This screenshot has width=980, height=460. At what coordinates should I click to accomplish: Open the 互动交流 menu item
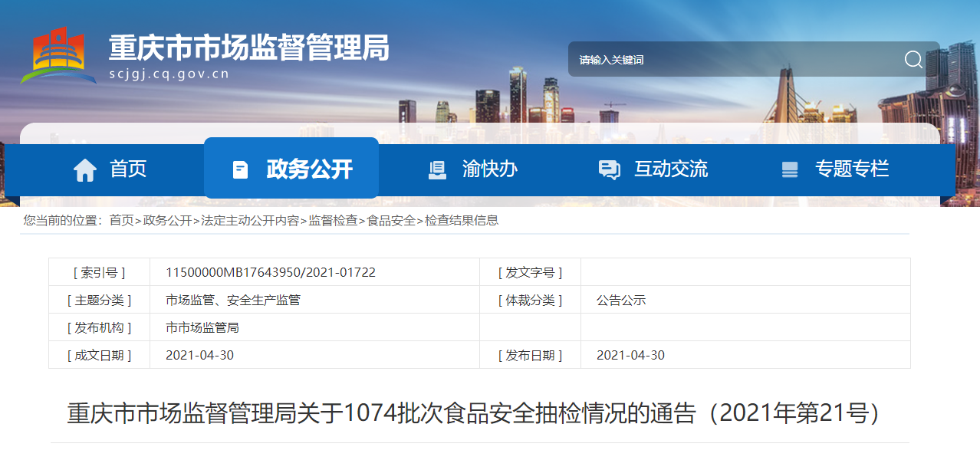(x=670, y=169)
